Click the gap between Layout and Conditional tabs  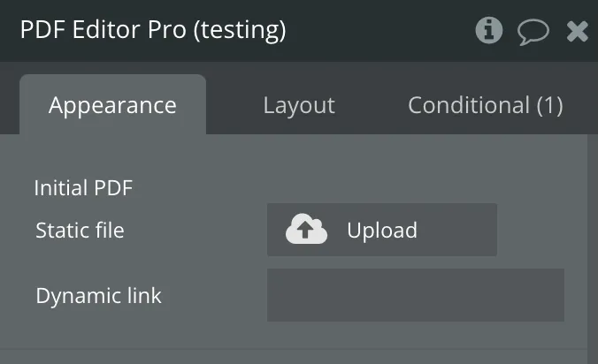372,105
